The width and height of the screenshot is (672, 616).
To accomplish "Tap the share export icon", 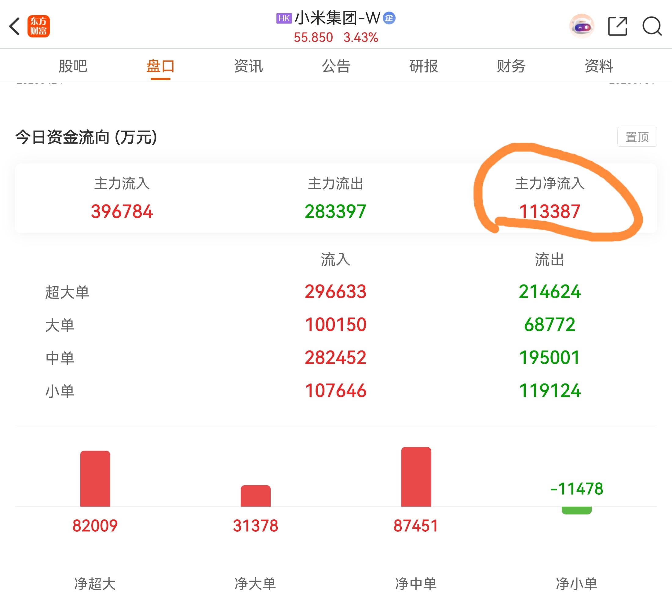I will (617, 26).
